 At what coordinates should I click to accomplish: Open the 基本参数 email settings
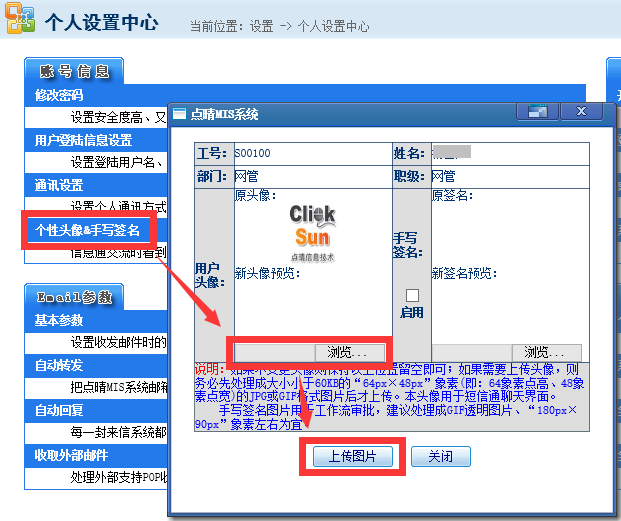[x=59, y=320]
